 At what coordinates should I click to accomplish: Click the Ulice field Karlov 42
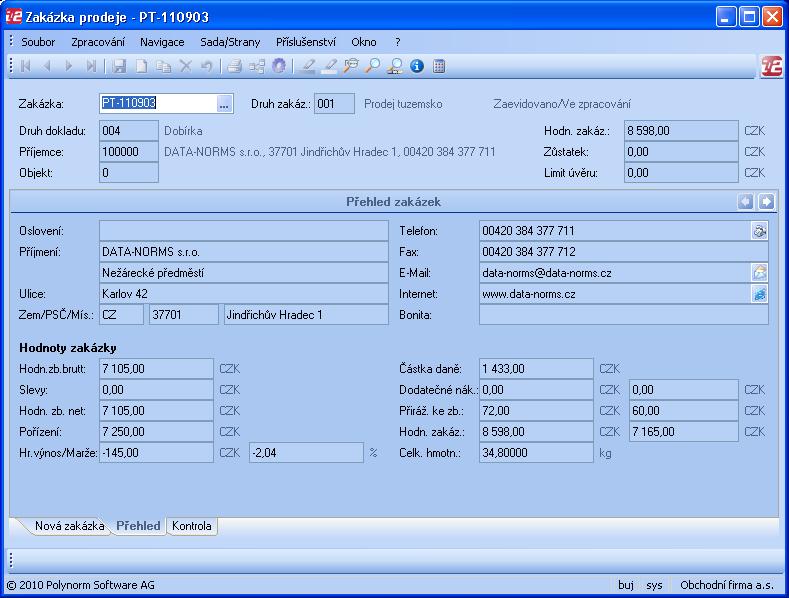(244, 293)
